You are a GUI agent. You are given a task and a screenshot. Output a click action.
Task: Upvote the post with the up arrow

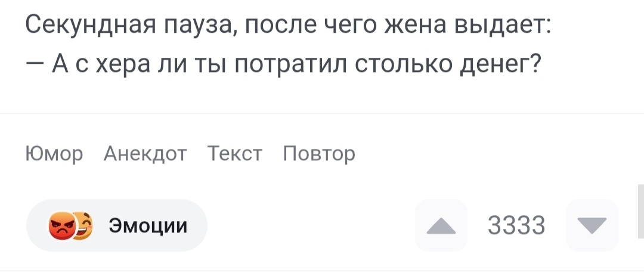click(x=441, y=225)
